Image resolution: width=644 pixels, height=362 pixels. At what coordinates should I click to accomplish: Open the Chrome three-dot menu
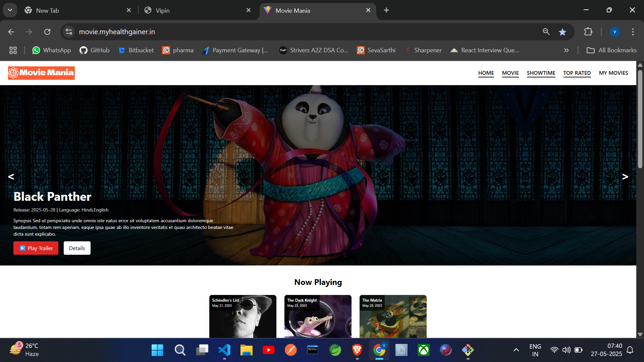click(x=633, y=32)
